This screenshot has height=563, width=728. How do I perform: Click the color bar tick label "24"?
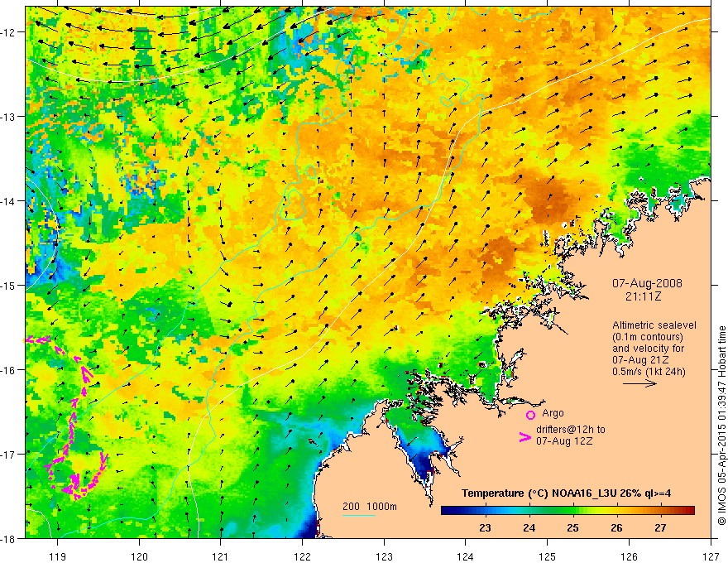pyautogui.click(x=529, y=528)
